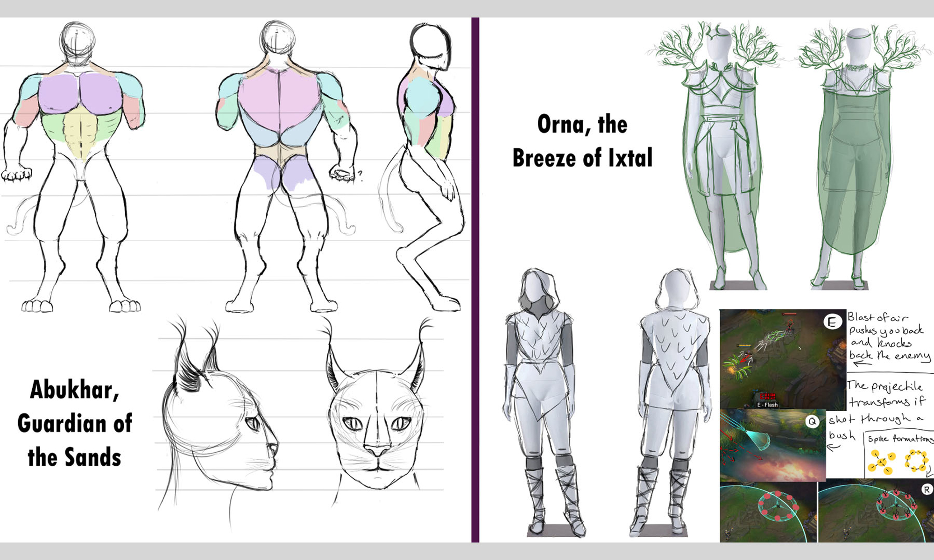
Task: Click the ring-shaped yellow spike formation diagram
Action: coord(916,461)
